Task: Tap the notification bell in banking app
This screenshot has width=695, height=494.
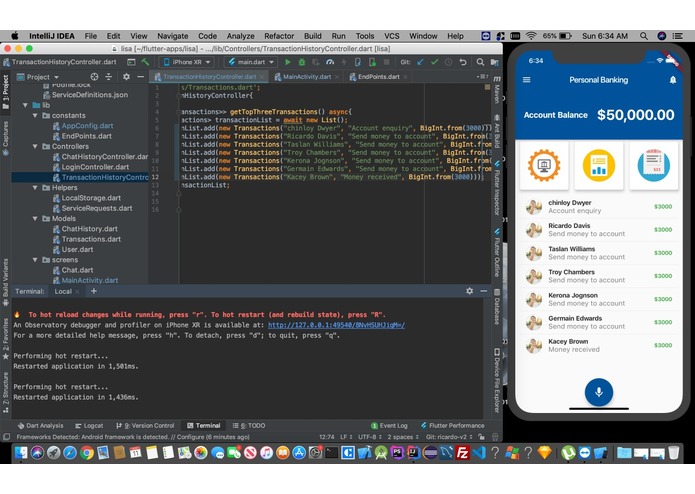Action: click(x=673, y=80)
